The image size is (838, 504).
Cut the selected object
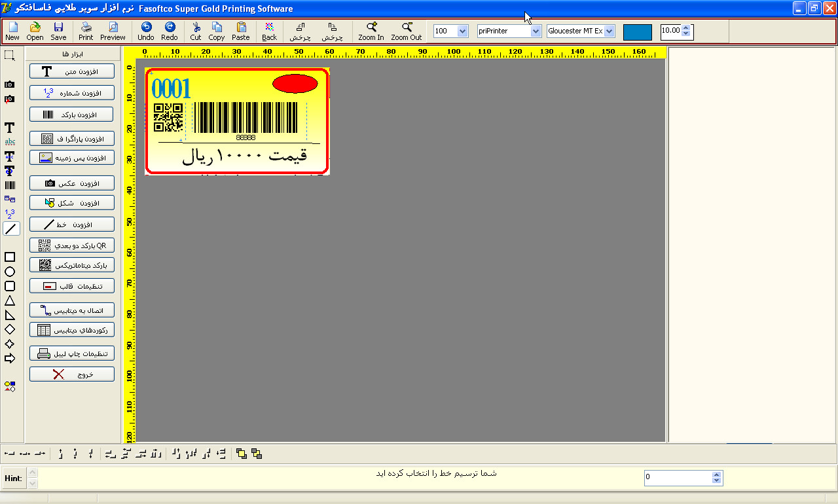196,31
